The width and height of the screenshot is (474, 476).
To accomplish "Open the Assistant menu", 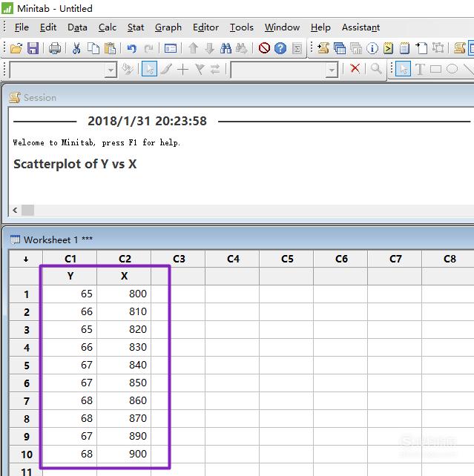I will (x=361, y=27).
